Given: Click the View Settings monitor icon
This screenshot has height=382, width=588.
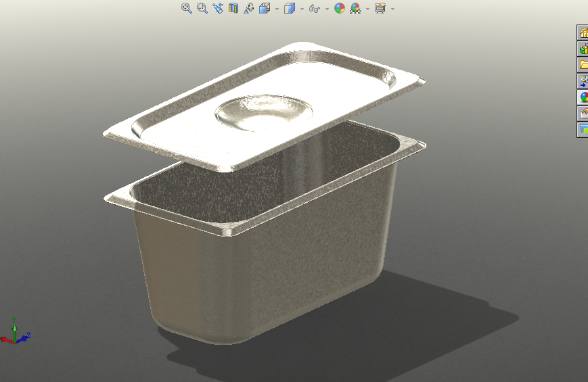Looking at the screenshot, I should click(380, 8).
